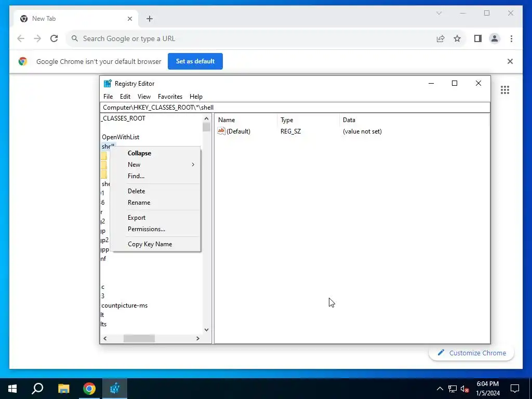This screenshot has width=532, height=399.
Task: Focus the Chrome URL search field
Action: (x=251, y=38)
